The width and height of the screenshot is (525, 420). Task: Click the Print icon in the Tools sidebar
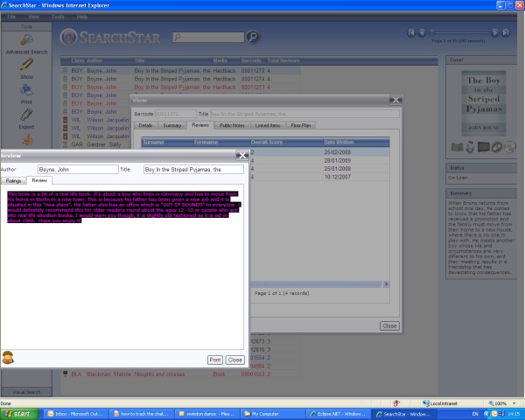click(x=26, y=90)
